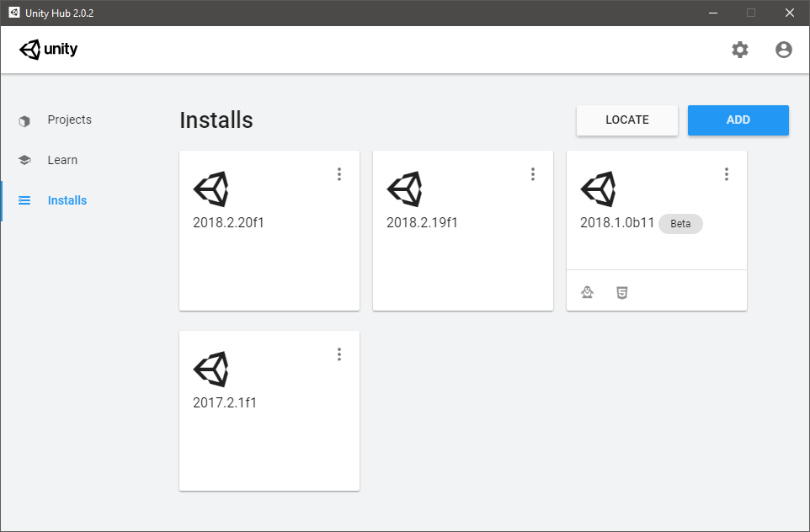Open three-dot menu for 2017.2.1f1
The image size is (810, 532).
(339, 354)
